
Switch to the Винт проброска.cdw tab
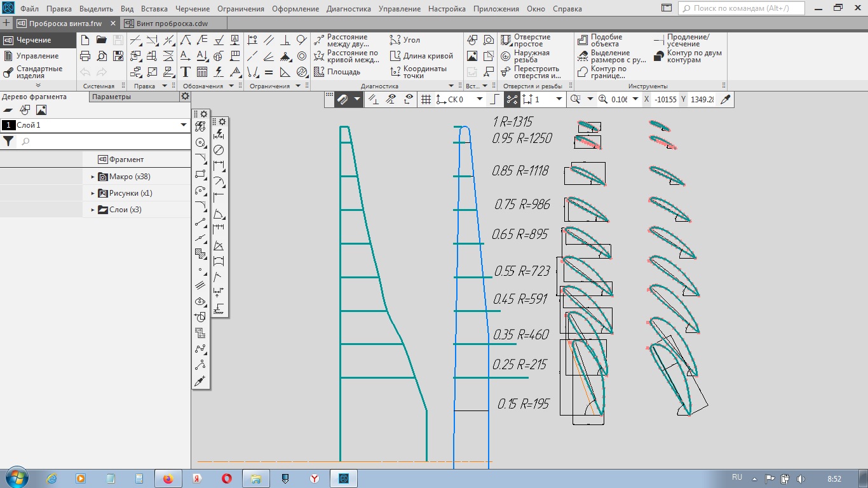pyautogui.click(x=172, y=23)
